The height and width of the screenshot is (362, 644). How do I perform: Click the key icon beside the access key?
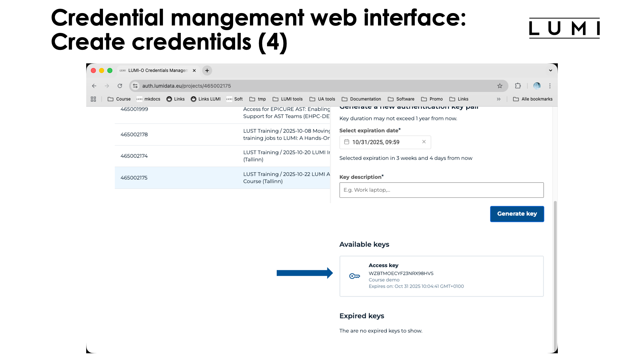(355, 276)
